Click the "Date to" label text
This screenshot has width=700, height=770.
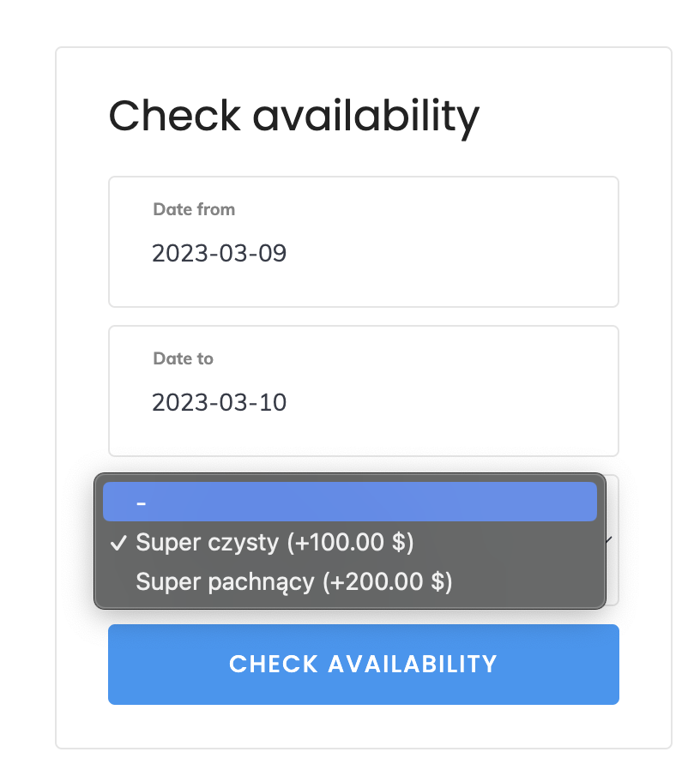click(183, 358)
